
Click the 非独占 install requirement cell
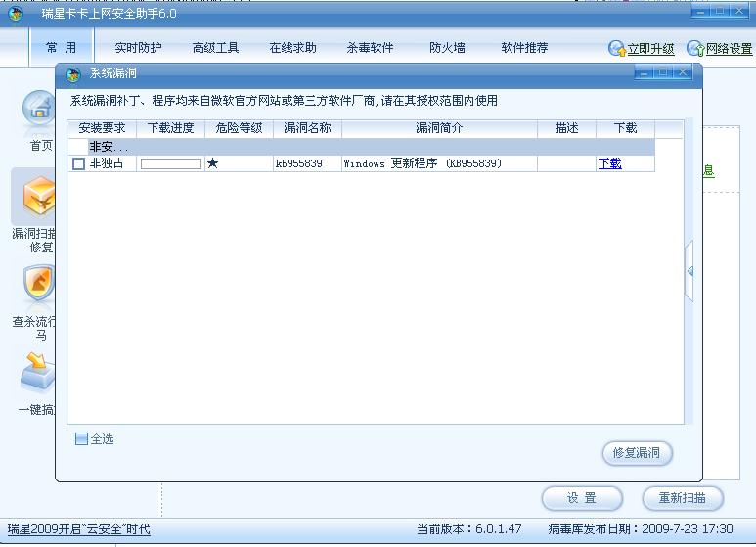click(x=107, y=163)
